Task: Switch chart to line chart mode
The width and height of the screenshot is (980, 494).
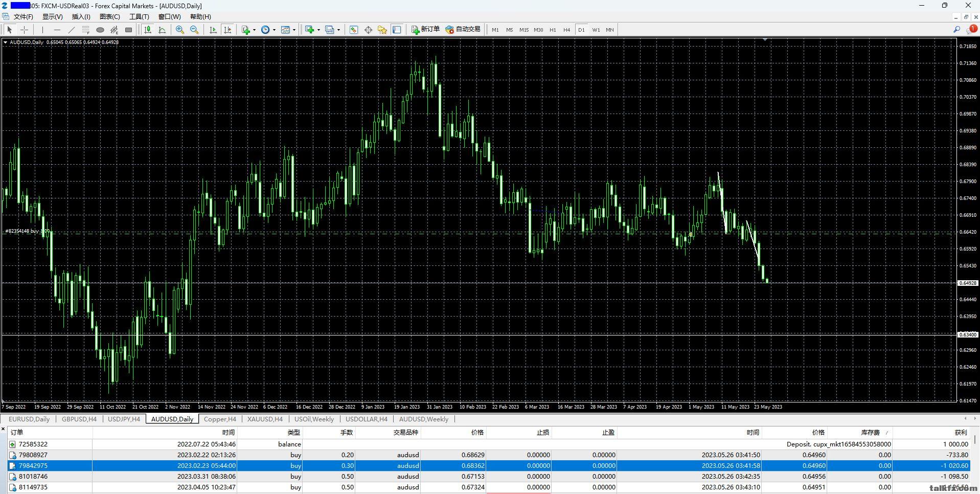Action: tap(162, 30)
